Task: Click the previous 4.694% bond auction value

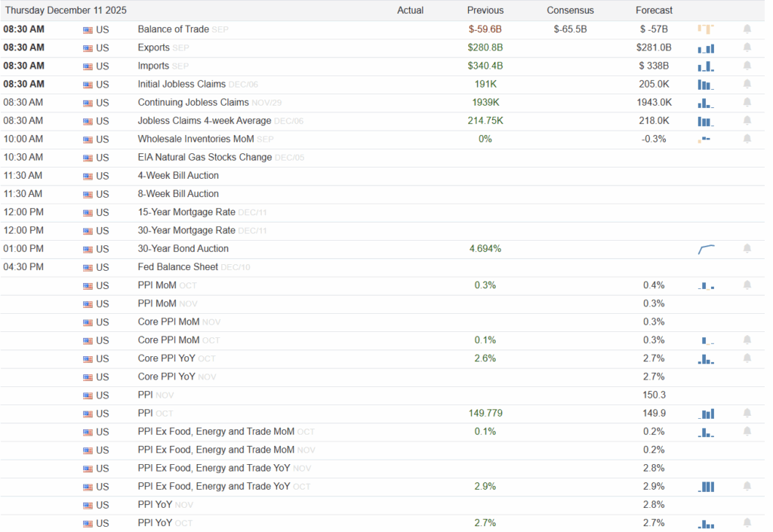Action: (x=485, y=248)
